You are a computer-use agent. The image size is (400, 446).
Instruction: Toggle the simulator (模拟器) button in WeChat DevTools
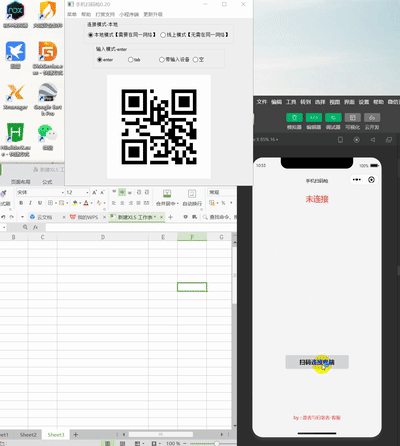(294, 118)
